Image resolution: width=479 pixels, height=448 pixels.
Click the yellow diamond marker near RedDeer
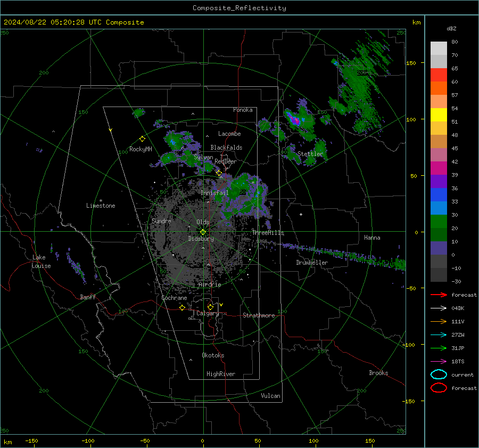tap(219, 173)
